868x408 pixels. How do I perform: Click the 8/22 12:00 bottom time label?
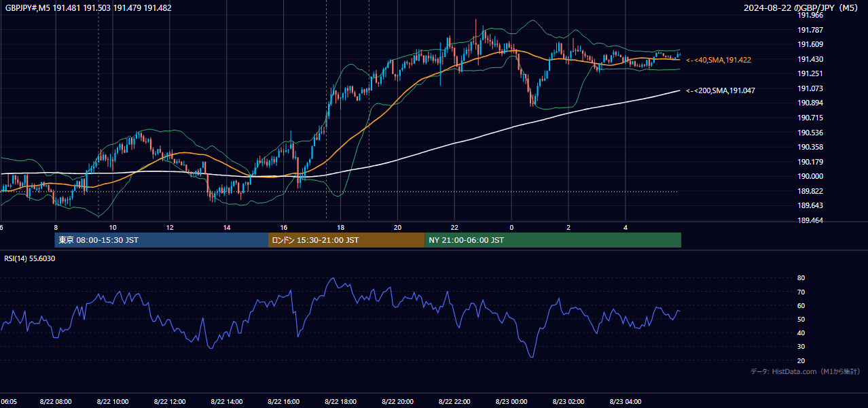pos(170,401)
